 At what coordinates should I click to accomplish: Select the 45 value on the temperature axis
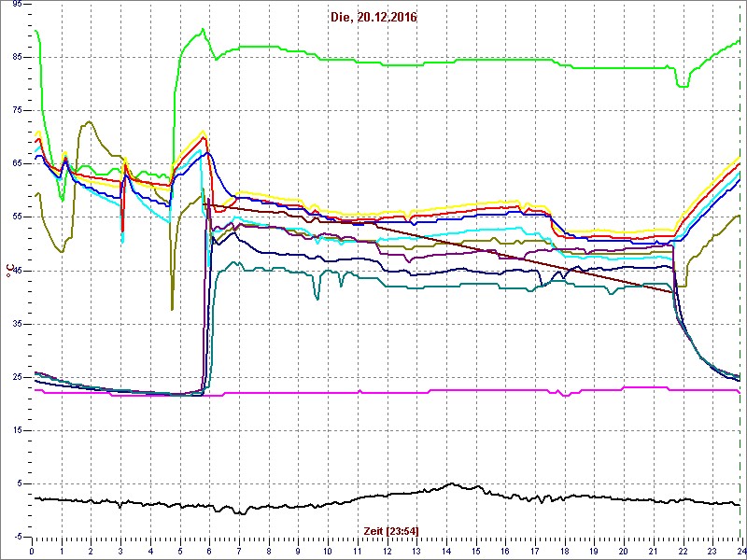tap(15, 271)
